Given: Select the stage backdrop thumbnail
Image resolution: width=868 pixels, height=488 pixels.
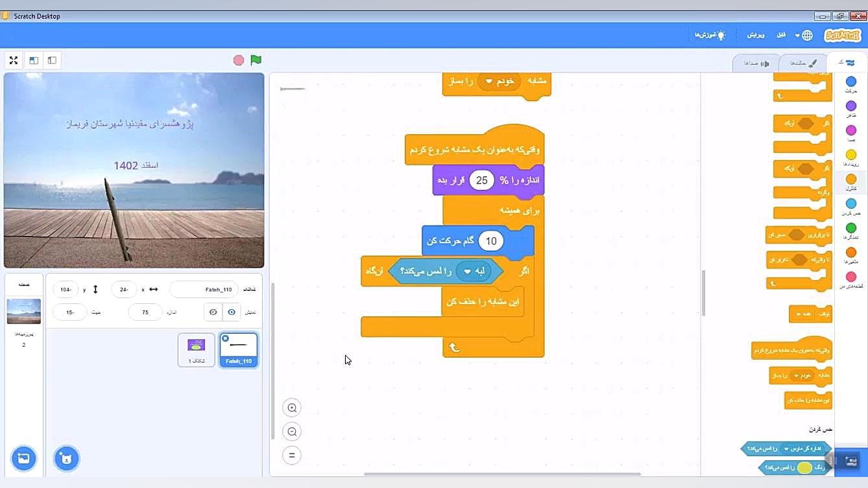Looking at the screenshot, I should [x=24, y=312].
